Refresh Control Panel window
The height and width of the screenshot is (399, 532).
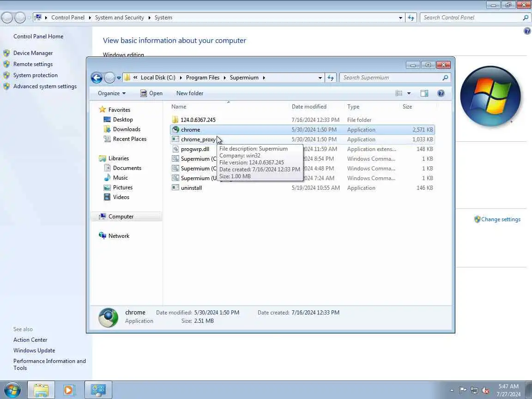pyautogui.click(x=411, y=18)
